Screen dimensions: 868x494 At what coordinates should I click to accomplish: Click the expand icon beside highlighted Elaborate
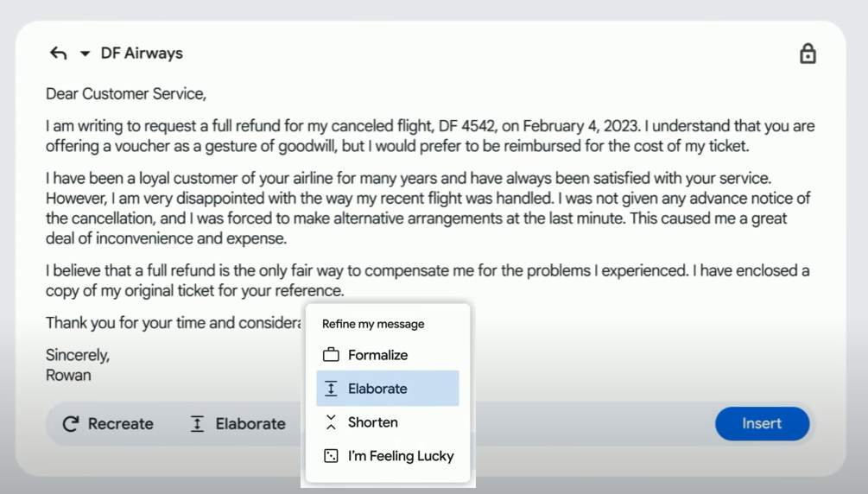click(x=331, y=389)
